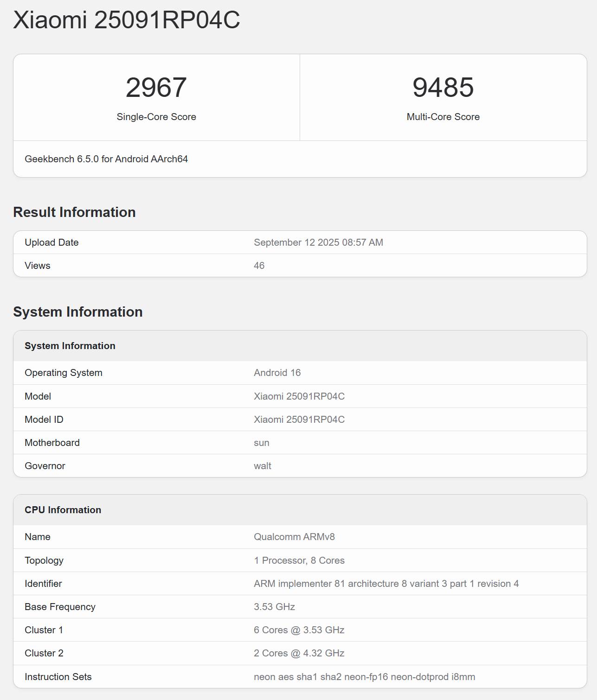The height and width of the screenshot is (700, 597).
Task: Click the upload date value September 12 2025
Action: (318, 242)
